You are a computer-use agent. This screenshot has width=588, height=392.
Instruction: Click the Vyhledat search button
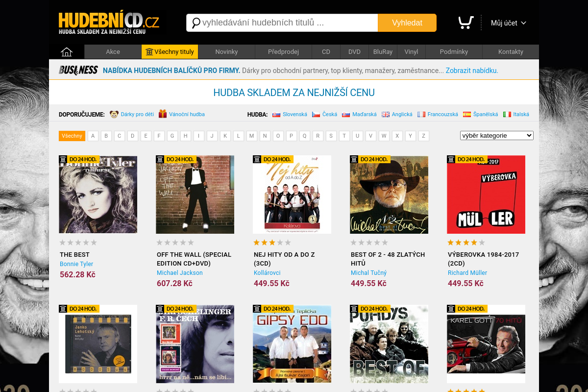pyautogui.click(x=407, y=23)
